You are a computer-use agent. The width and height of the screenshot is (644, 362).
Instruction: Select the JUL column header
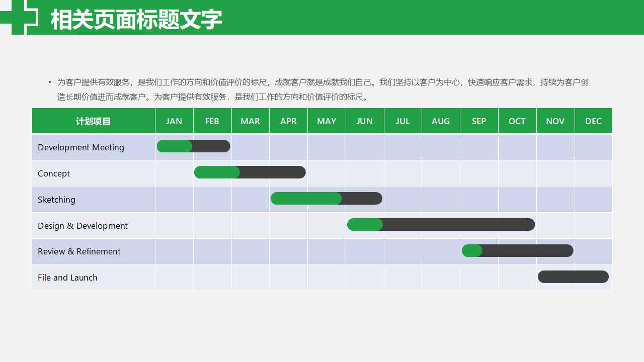tap(403, 121)
